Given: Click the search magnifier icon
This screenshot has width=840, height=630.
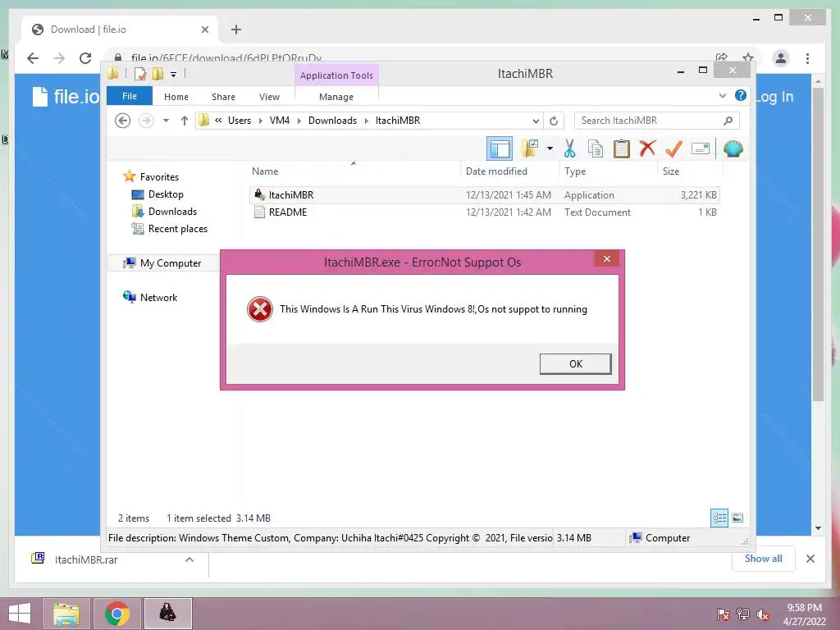Looking at the screenshot, I should tap(728, 121).
